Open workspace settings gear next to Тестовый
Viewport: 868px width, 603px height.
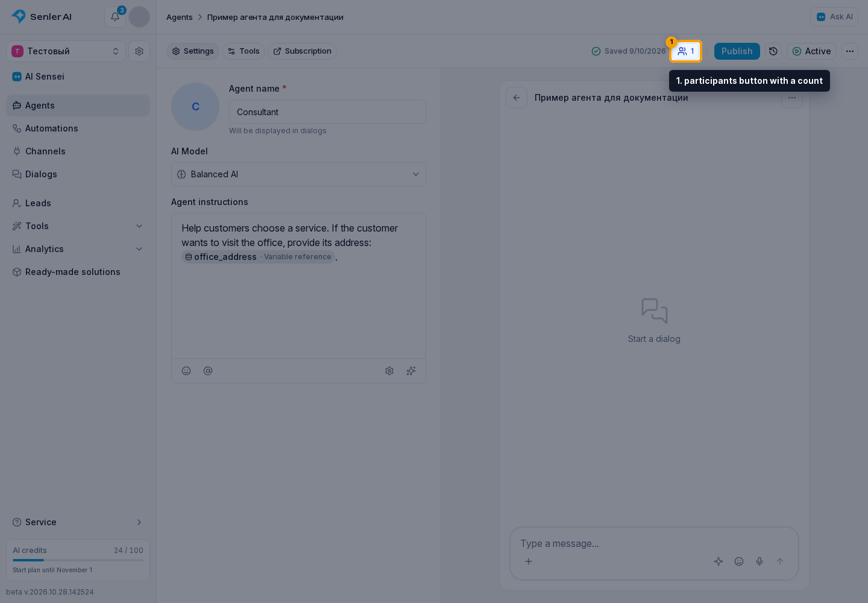(x=139, y=51)
